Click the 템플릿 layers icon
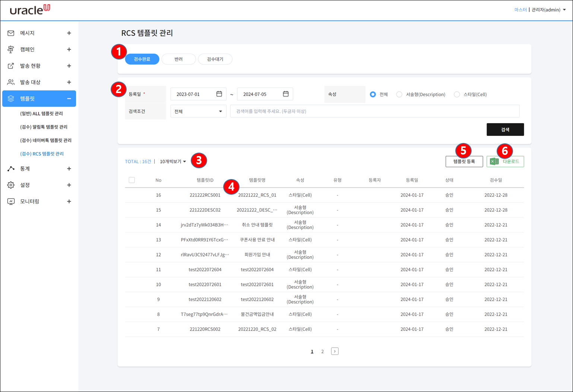This screenshot has height=392, width=573. click(11, 99)
